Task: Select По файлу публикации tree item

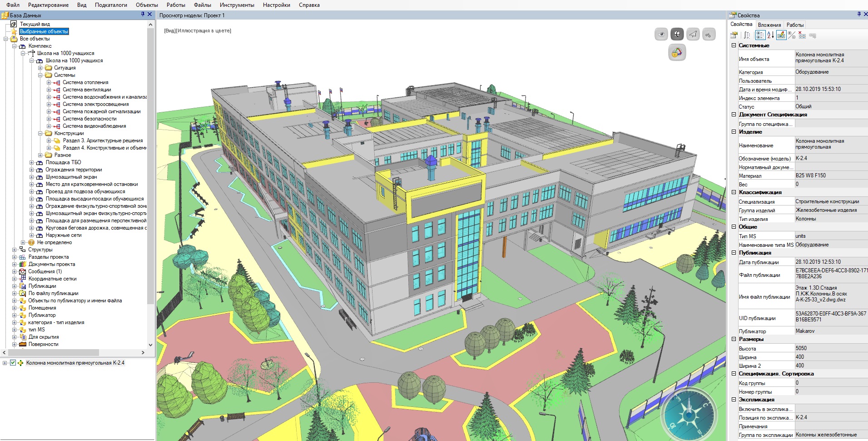Action: click(x=53, y=293)
